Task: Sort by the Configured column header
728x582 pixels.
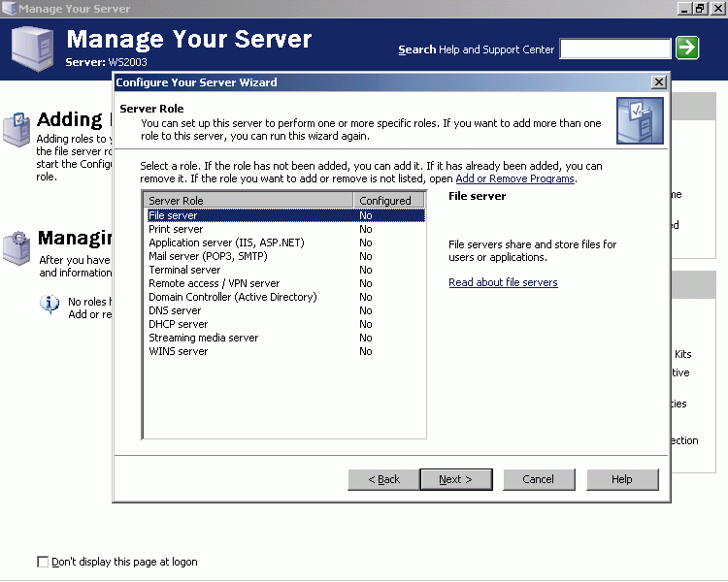Action: [x=388, y=201]
